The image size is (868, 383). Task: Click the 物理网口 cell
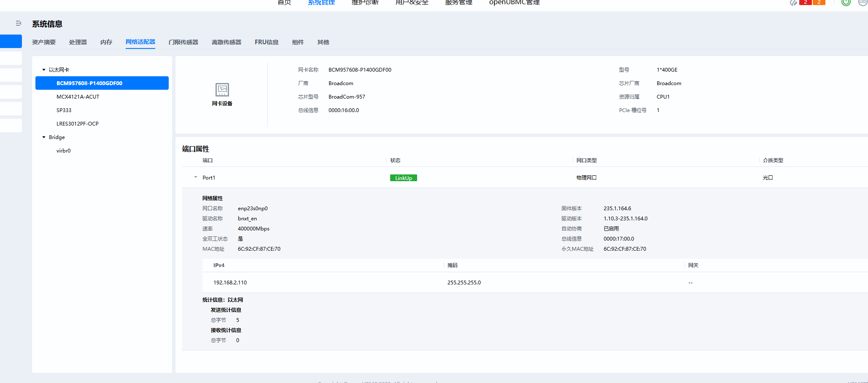pos(587,178)
